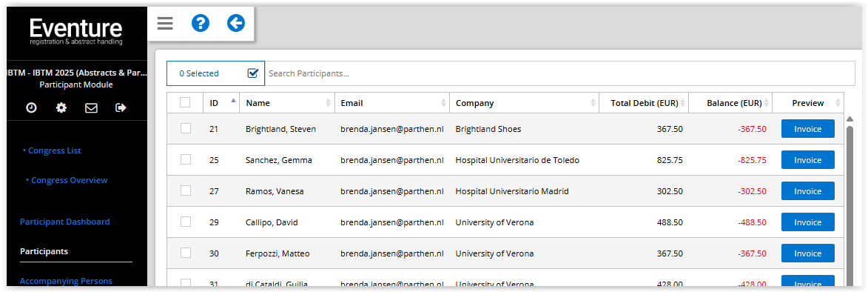Image resolution: width=868 pixels, height=292 pixels.
Task: Click the clock icon in the sidebar
Action: 32,107
